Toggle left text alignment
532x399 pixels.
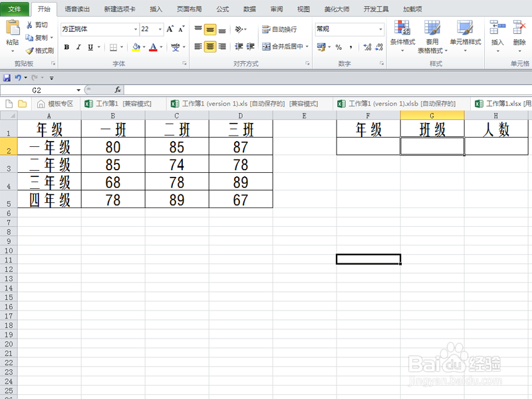point(198,47)
